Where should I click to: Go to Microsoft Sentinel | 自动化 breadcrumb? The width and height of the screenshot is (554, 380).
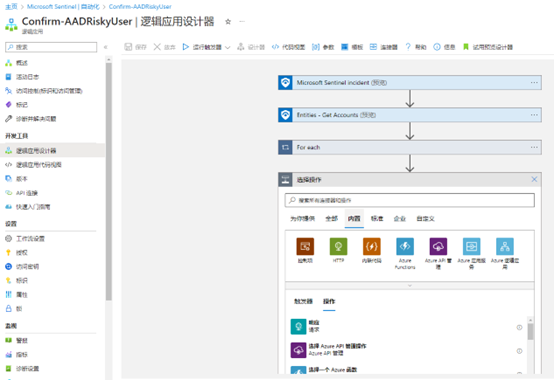(63, 6)
